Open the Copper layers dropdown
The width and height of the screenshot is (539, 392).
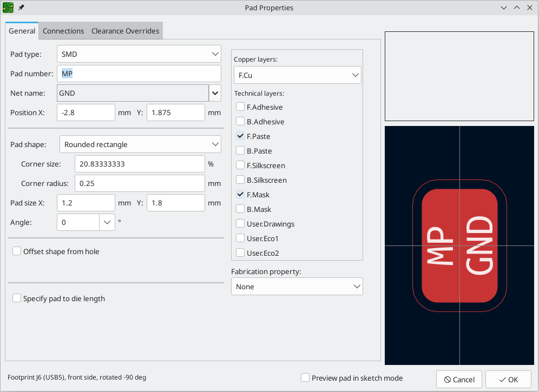pos(298,75)
